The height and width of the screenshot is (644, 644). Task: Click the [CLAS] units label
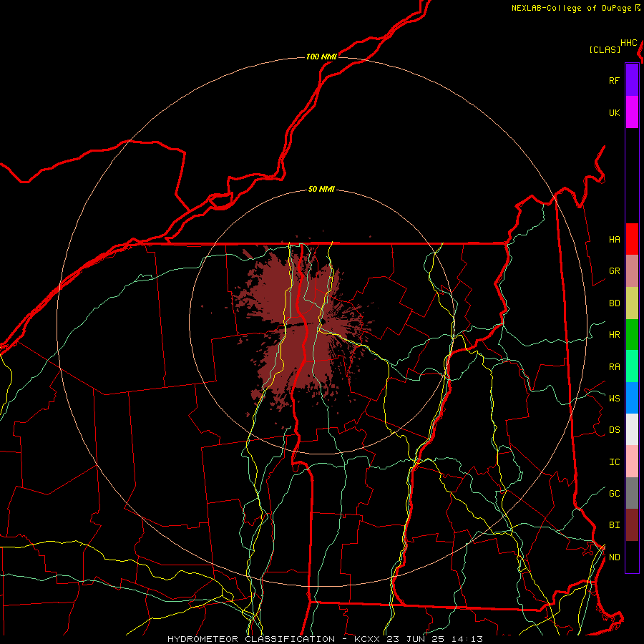click(x=605, y=49)
